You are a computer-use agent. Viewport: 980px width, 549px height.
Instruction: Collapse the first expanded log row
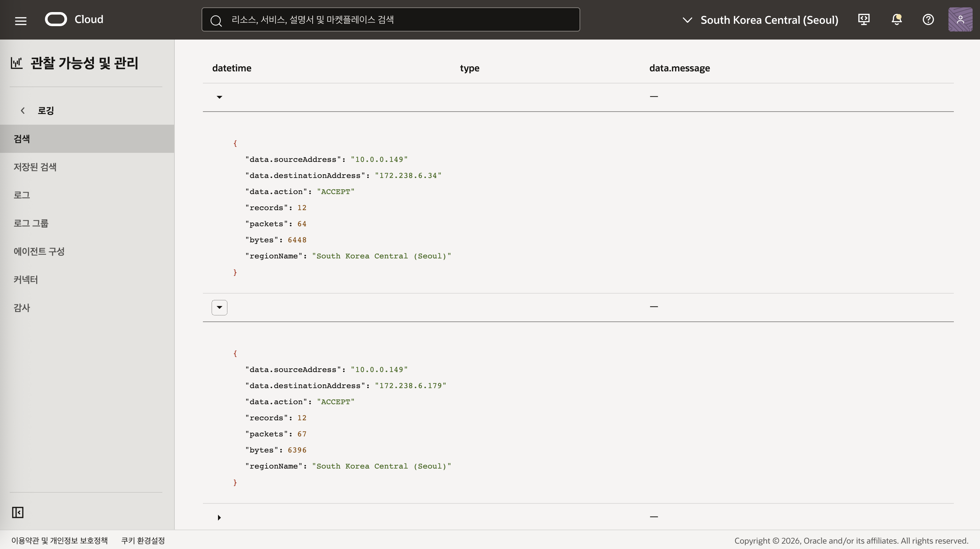pos(220,97)
